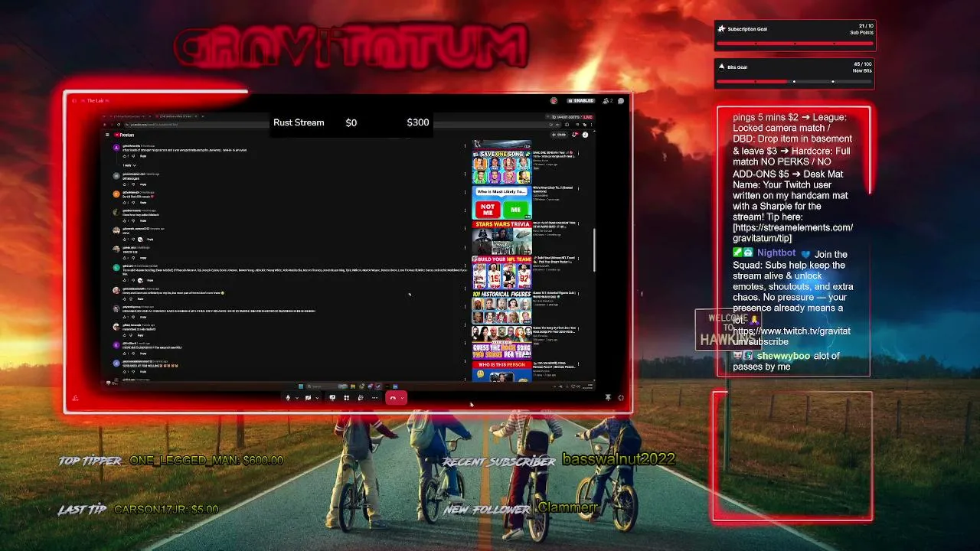The height and width of the screenshot is (551, 980).
Task: Click top tipper ONE_LEGGED_MAN: $600.00
Action: coord(207,461)
